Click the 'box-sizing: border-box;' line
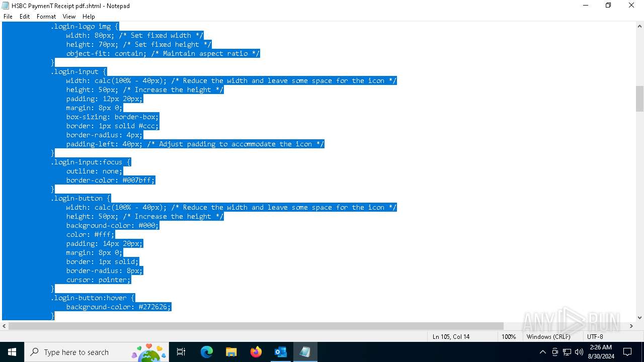Image resolution: width=644 pixels, height=362 pixels. coord(113,117)
